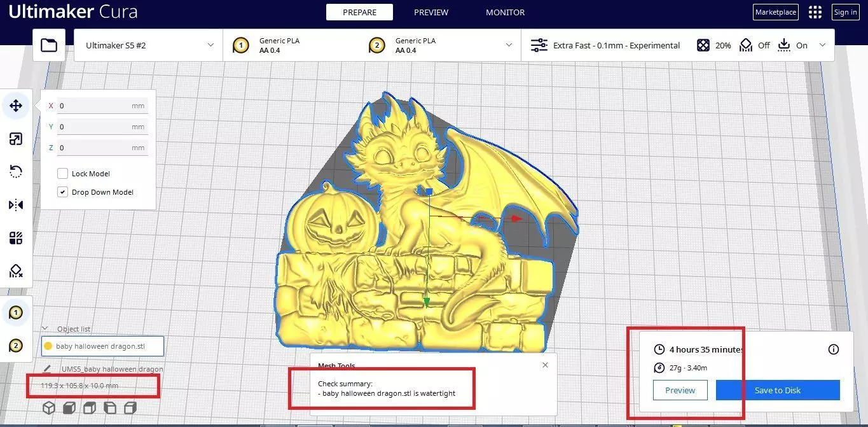Switch to the MONITOR stage
868x427 pixels.
click(506, 12)
